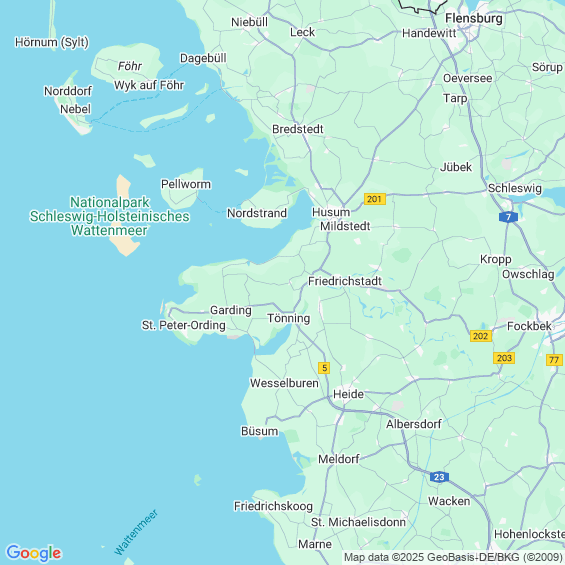Select the Pellworm island label

(186, 184)
